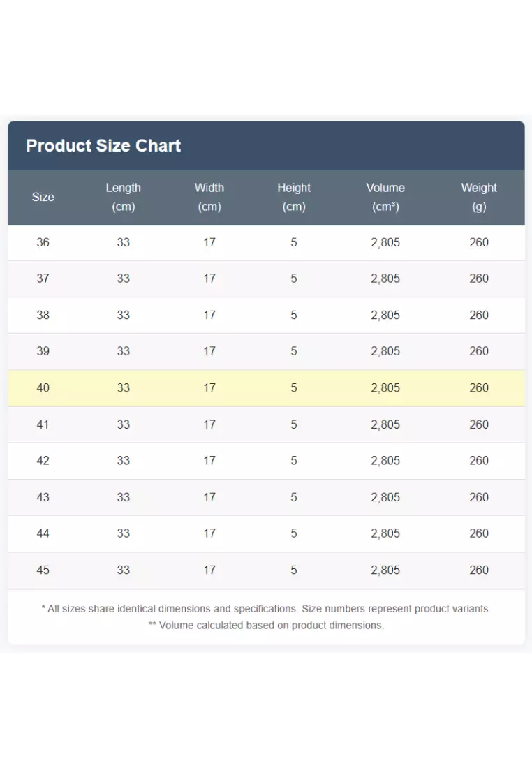The image size is (532, 768).
Task: Select size 45 in the last row
Action: (43, 570)
